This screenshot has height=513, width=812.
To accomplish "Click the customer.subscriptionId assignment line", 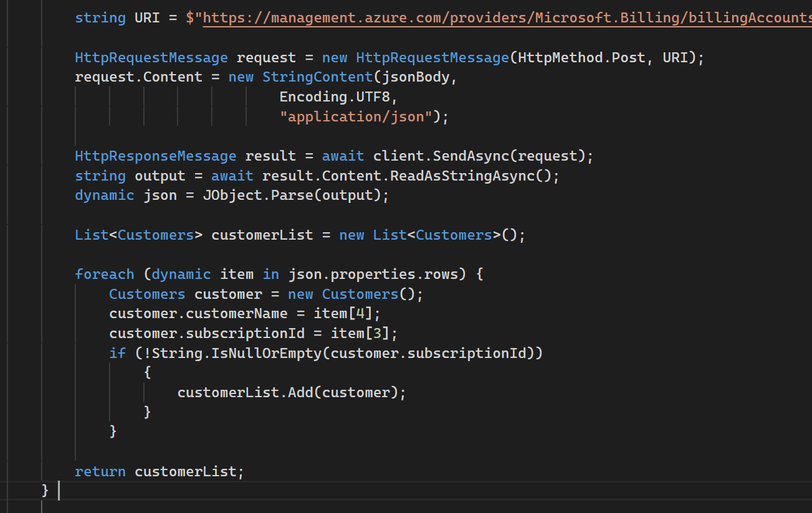I will (x=206, y=333).
